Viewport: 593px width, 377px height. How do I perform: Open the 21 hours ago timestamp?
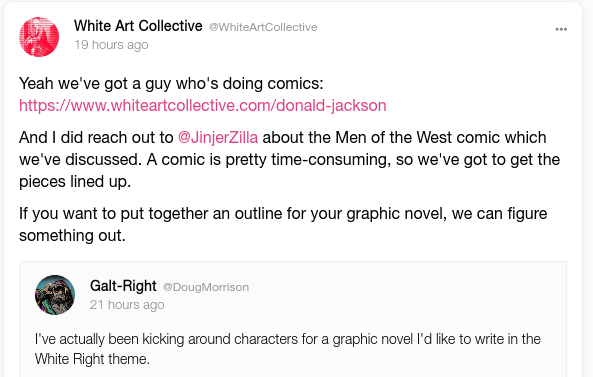click(x=127, y=305)
